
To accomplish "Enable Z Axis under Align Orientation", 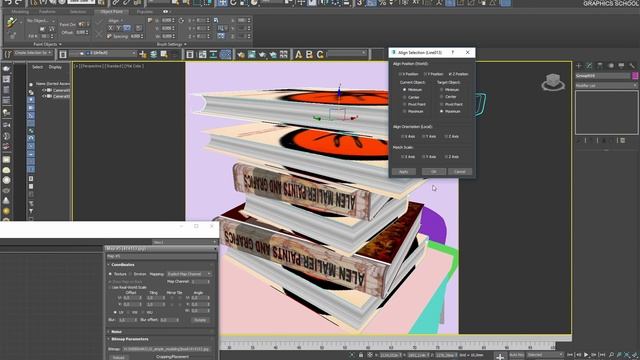I will [x=446, y=136].
